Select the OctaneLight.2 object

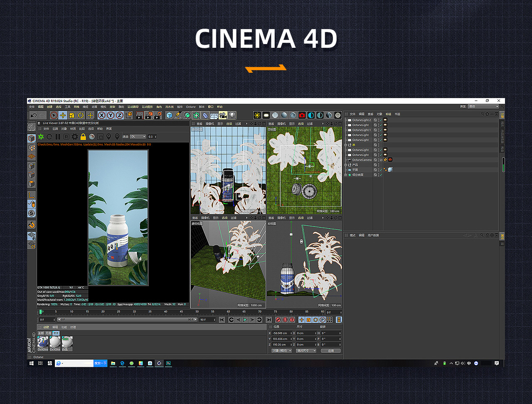361,120
